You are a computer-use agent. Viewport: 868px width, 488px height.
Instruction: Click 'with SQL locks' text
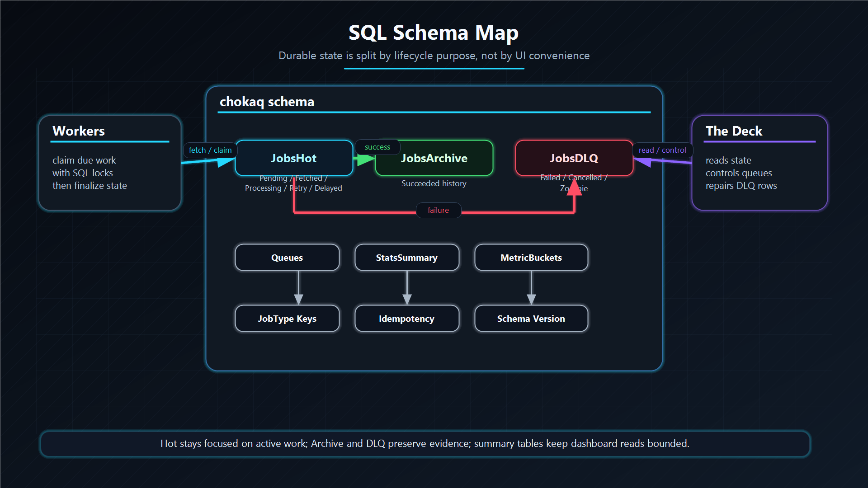click(83, 173)
